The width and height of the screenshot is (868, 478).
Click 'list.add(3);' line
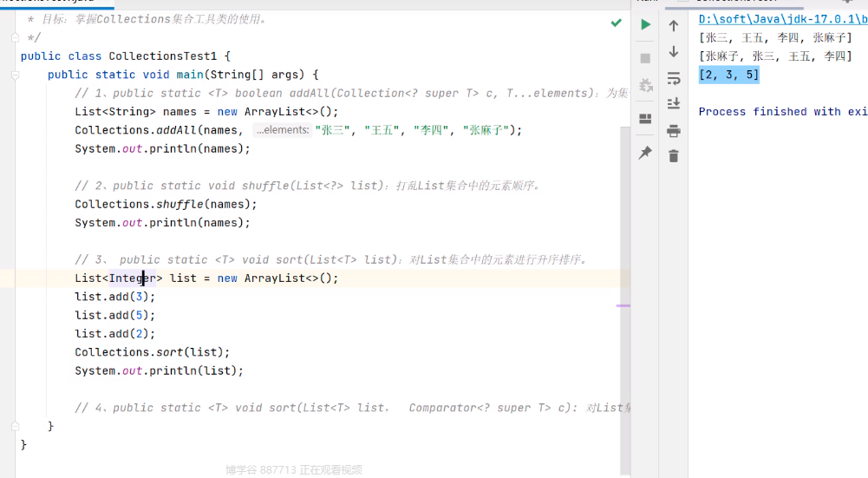115,297
